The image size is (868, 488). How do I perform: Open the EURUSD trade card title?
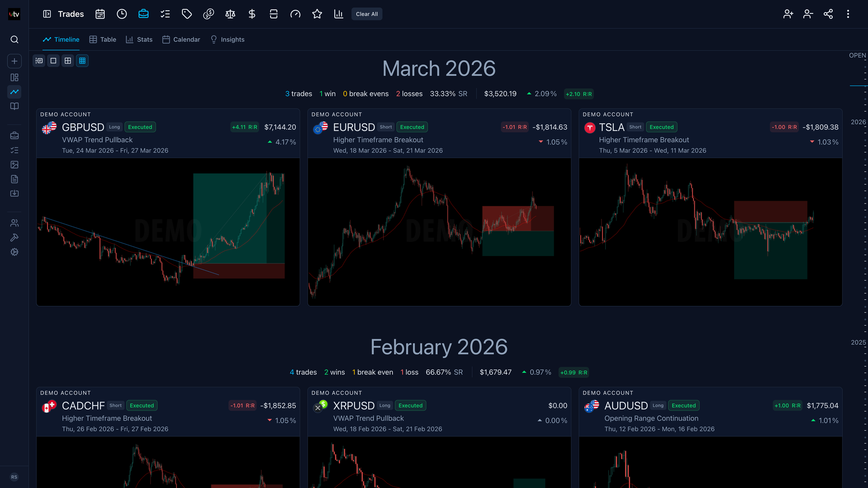click(x=354, y=127)
